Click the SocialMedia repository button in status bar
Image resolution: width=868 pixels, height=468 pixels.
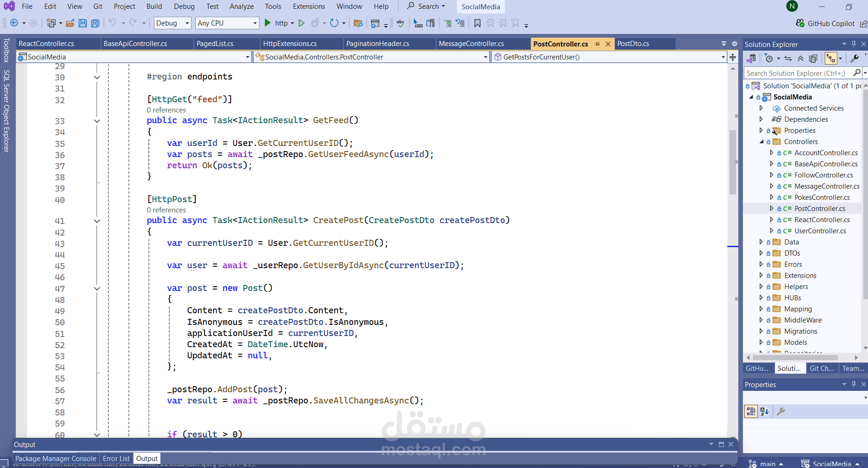(x=831, y=464)
